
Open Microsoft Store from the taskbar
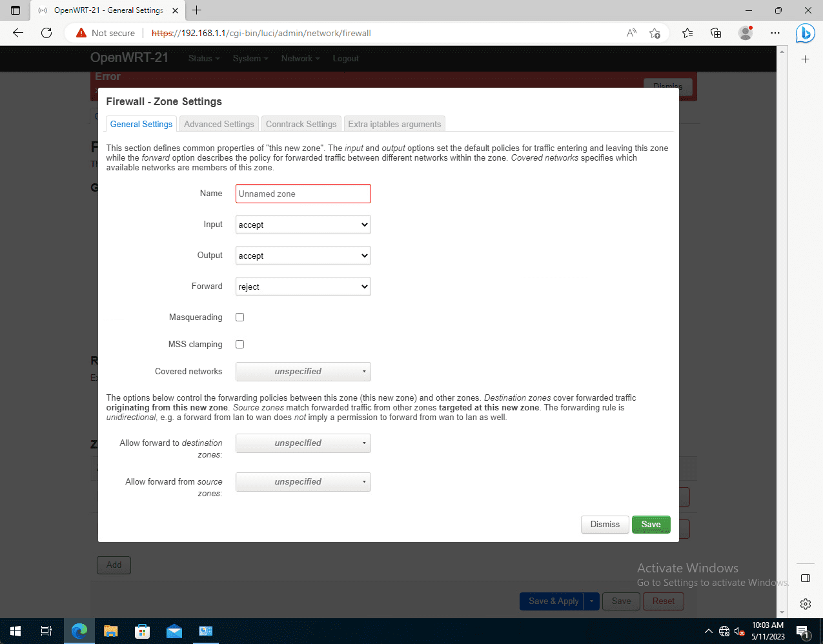click(142, 631)
